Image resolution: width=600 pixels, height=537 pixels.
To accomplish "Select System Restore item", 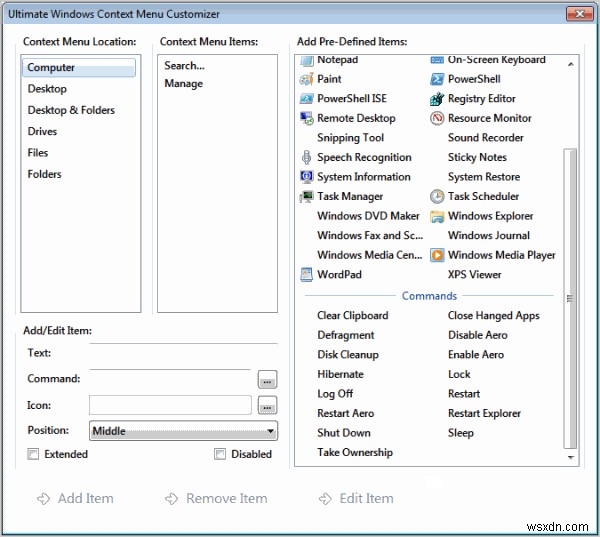I will tap(484, 177).
